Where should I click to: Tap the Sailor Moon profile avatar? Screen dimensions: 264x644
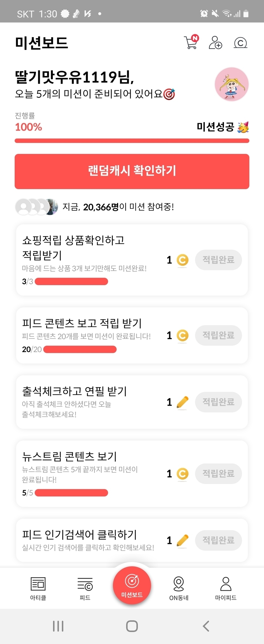coord(232,84)
